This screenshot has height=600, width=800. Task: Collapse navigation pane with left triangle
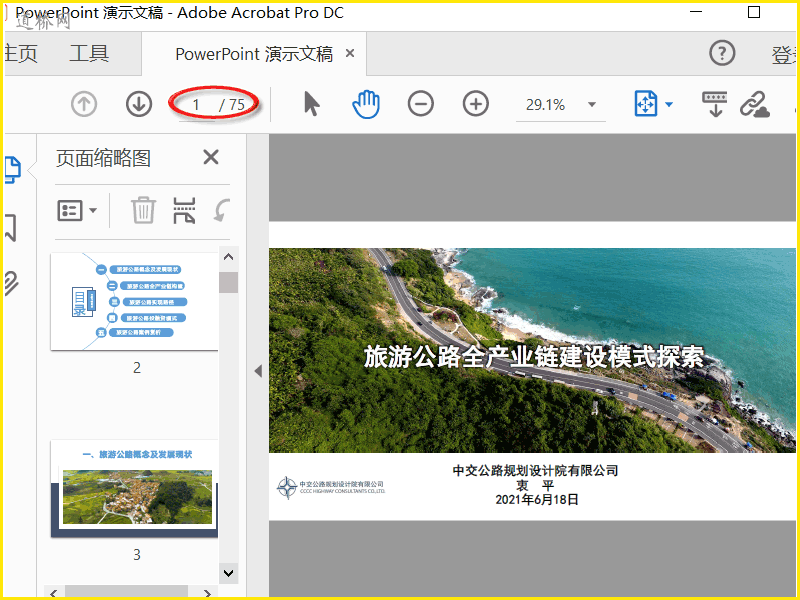258,371
